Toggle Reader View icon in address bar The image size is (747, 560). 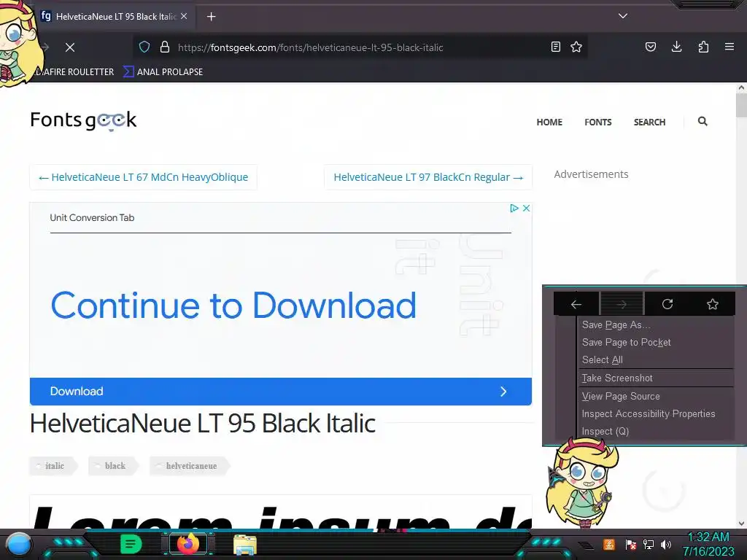555,47
